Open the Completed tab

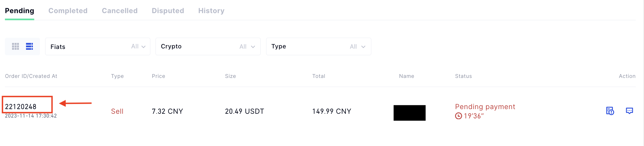68,11
